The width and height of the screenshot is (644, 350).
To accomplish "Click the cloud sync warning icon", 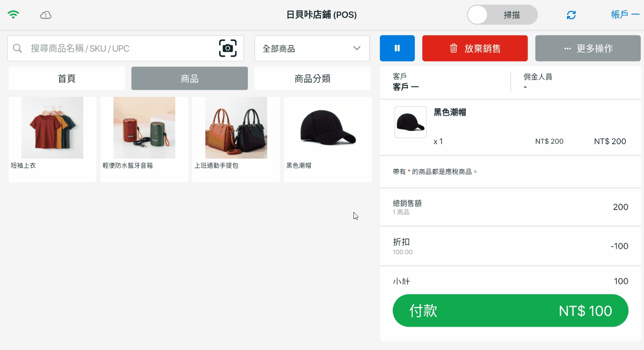I will click(x=46, y=15).
